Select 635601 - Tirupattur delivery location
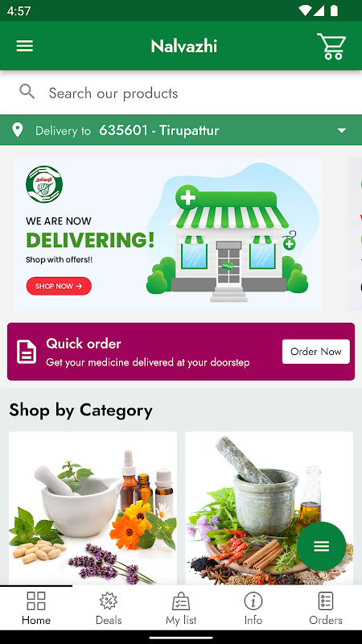The image size is (362, 644). tap(158, 130)
